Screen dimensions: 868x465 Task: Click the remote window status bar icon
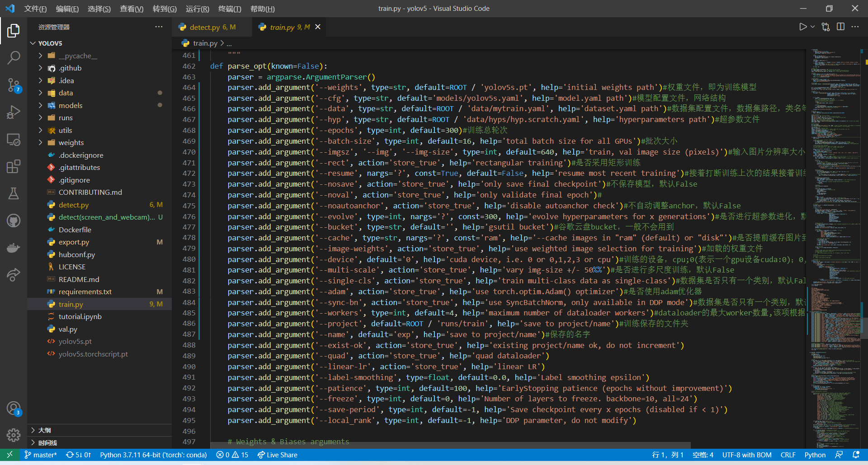pyautogui.click(x=9, y=455)
